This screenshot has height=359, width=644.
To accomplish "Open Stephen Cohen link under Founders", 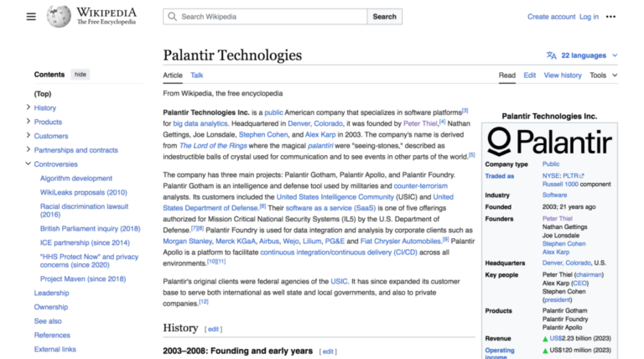I will click(x=563, y=243).
